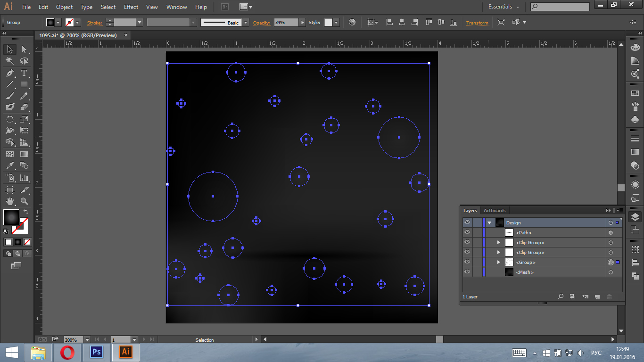Screen dimensions: 644x362
Task: Click the Paintbrush tool
Action: [9, 96]
